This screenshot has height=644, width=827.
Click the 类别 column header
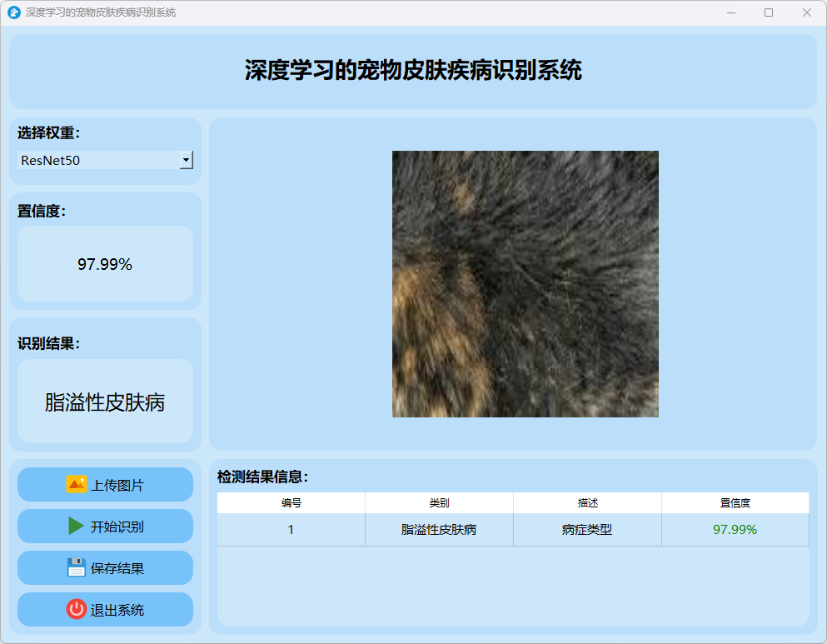pyautogui.click(x=439, y=503)
